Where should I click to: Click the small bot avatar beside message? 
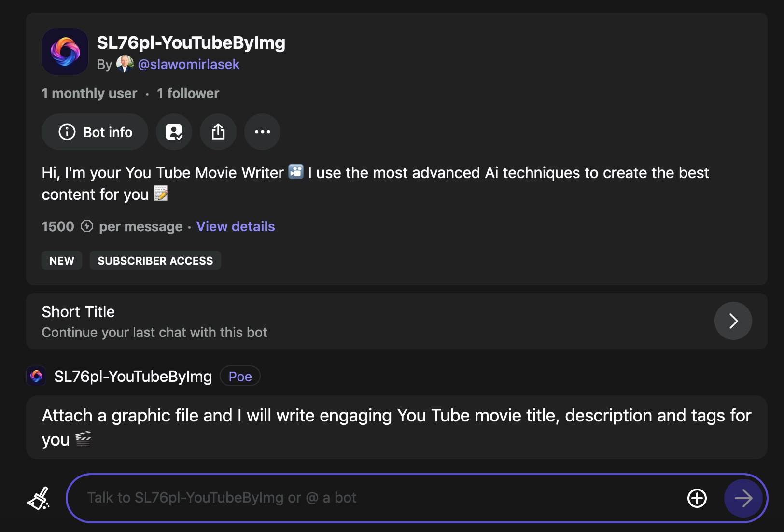point(36,376)
